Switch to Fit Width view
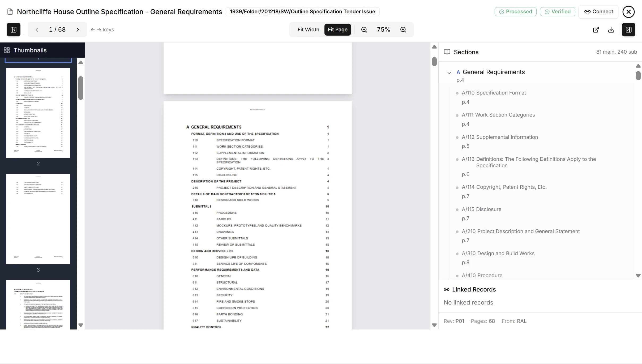The image size is (642, 364). (x=308, y=29)
